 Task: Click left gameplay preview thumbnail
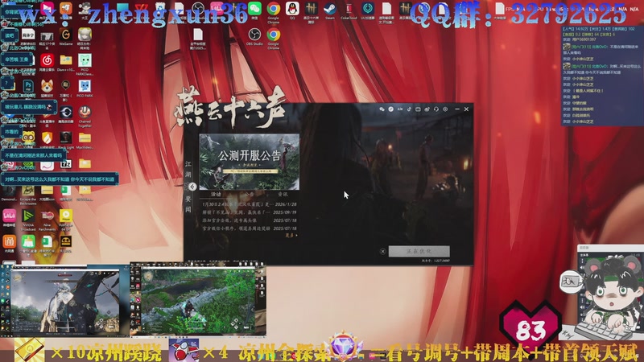coord(65,301)
